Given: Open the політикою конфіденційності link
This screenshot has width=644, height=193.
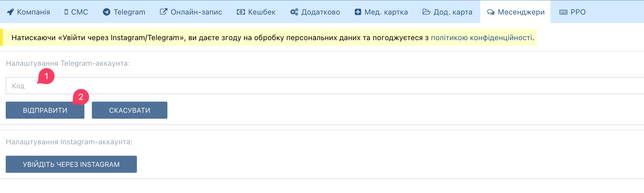Looking at the screenshot, I should [x=481, y=38].
